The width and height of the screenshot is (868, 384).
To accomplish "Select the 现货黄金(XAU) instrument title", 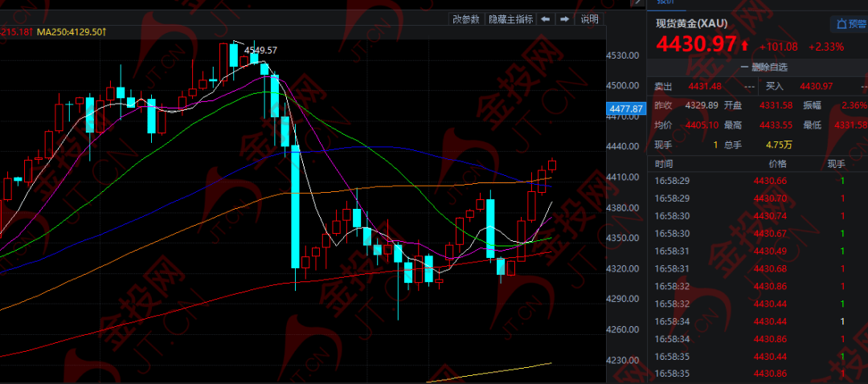I will click(x=691, y=24).
